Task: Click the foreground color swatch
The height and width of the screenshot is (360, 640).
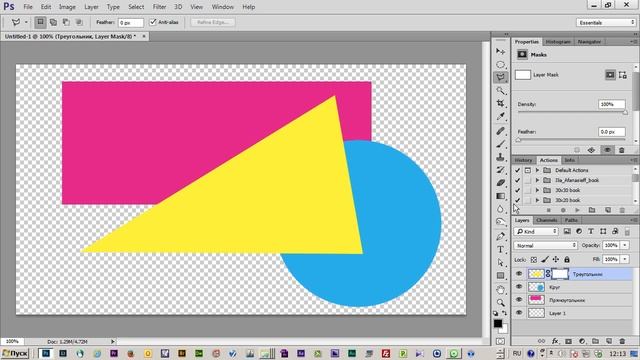Action: click(x=498, y=323)
